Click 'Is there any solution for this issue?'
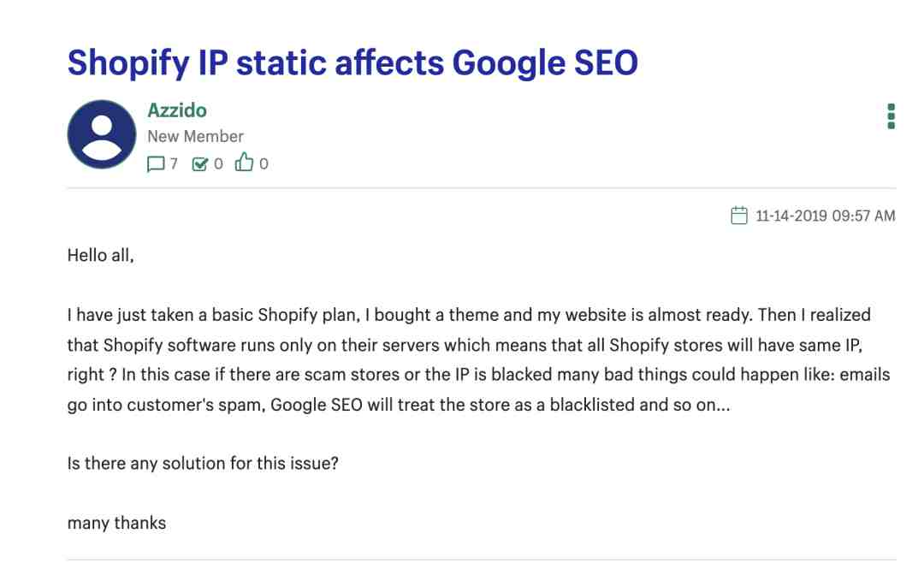Screen dimensions: 924x569 [203, 464]
